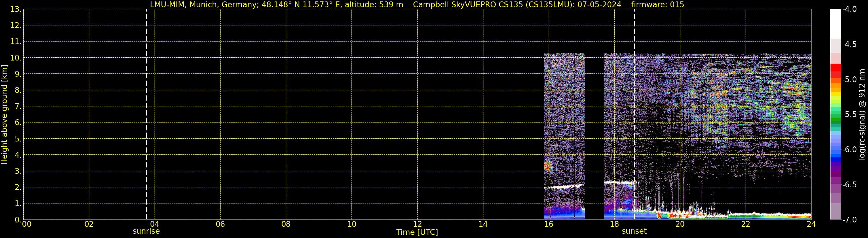The height and width of the screenshot is (238, 868).
Task: Click the white dashed sunset line
Action: [634, 114]
